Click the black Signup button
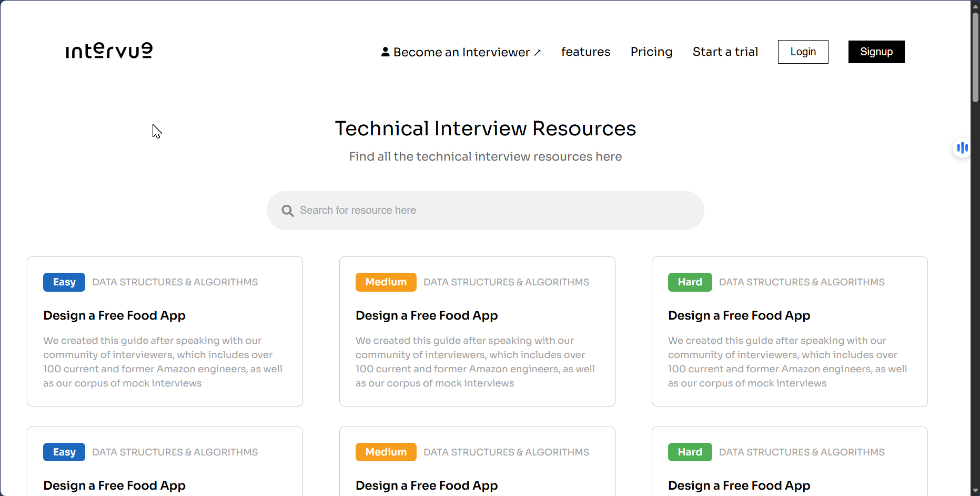Image resolution: width=980 pixels, height=496 pixels. pos(876,52)
